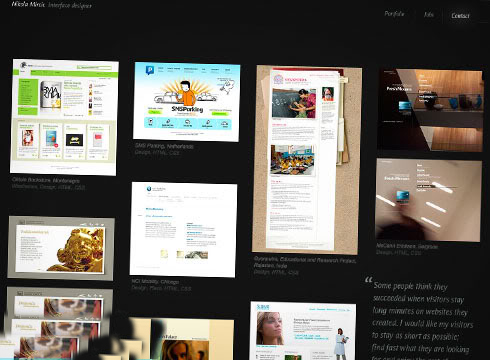The width and height of the screenshot is (490, 360).
Task: Click the NCI Mobility, Chicago caption
Action: 155,282
